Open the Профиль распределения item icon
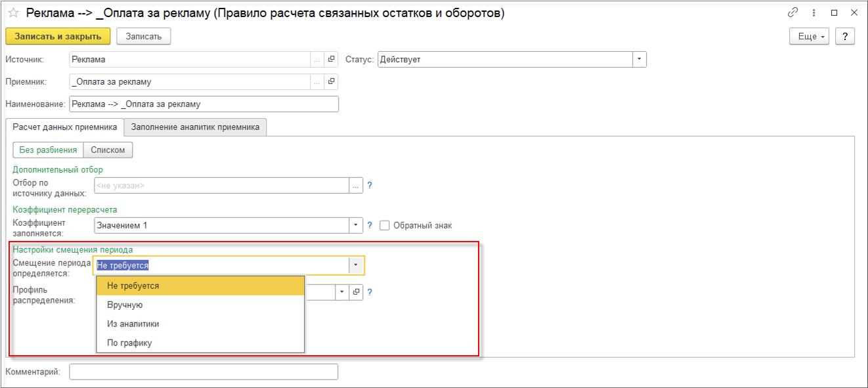This screenshot has height=388, width=868. click(x=357, y=292)
